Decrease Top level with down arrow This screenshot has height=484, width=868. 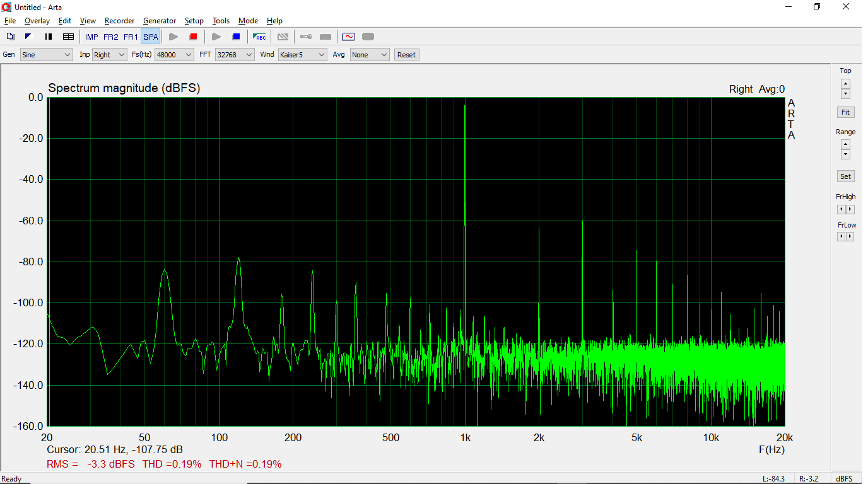coord(846,94)
